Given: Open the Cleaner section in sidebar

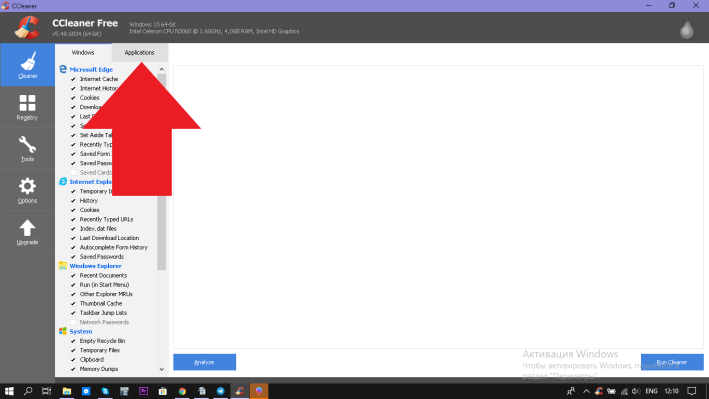Looking at the screenshot, I should click(x=27, y=65).
